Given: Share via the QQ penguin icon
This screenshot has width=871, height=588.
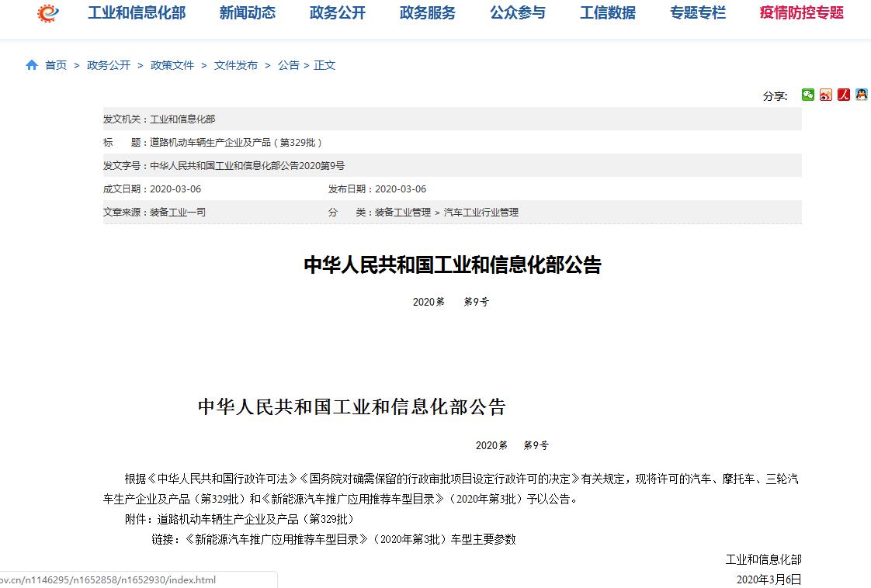Looking at the screenshot, I should tap(861, 95).
